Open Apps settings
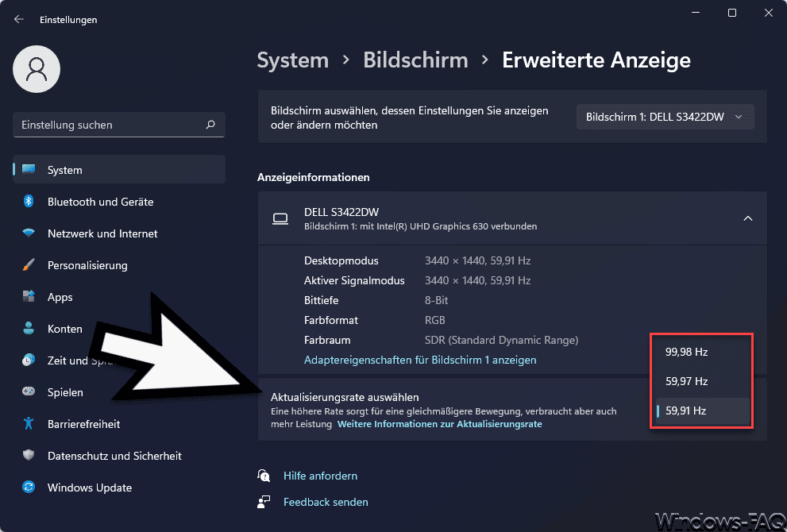 click(x=119, y=297)
